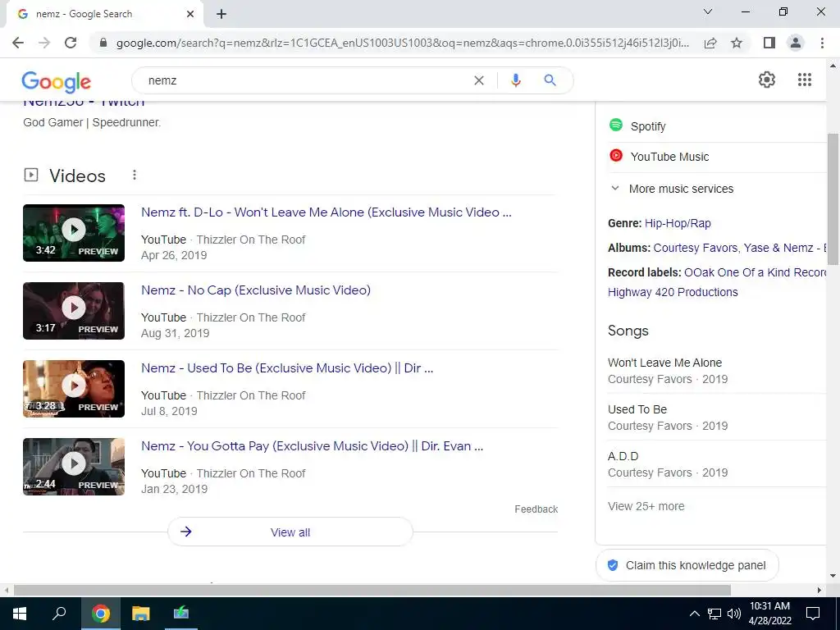
Task: Open the browser side panel
Action: point(769,43)
